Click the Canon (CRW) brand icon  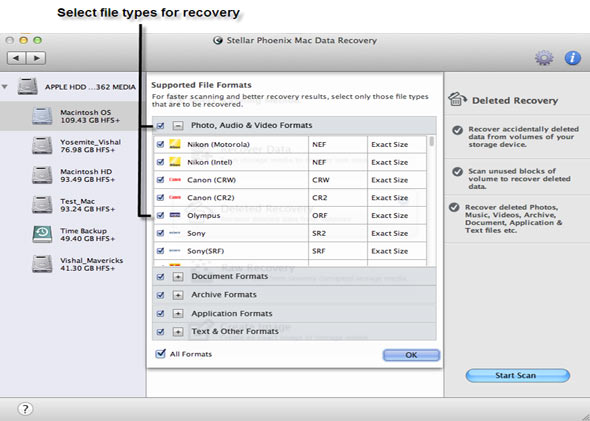175,179
